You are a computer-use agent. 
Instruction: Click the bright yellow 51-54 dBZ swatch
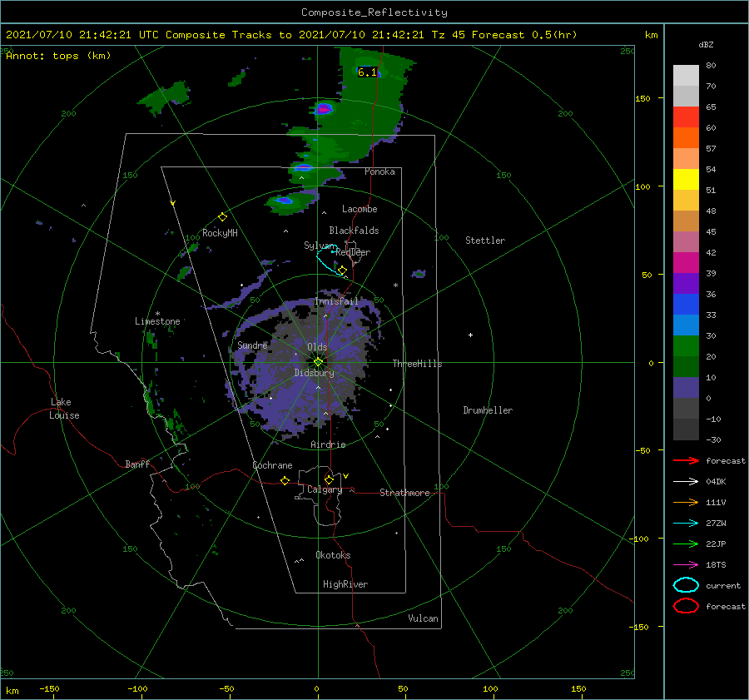tap(686, 179)
